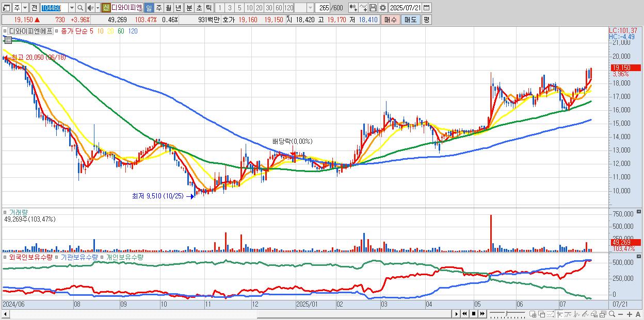
Task: Toggle the panel layout icon at top-left
Action: tap(6, 8)
